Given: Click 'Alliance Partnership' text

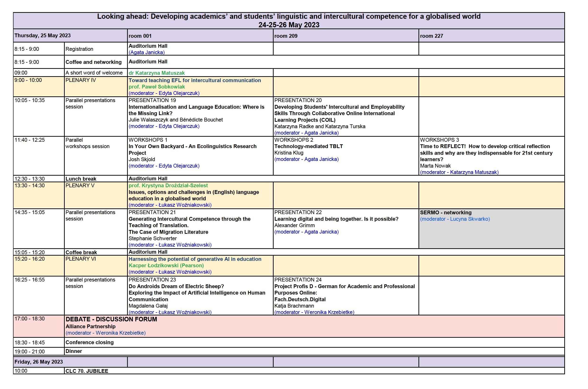Looking at the screenshot, I should 90,327.
